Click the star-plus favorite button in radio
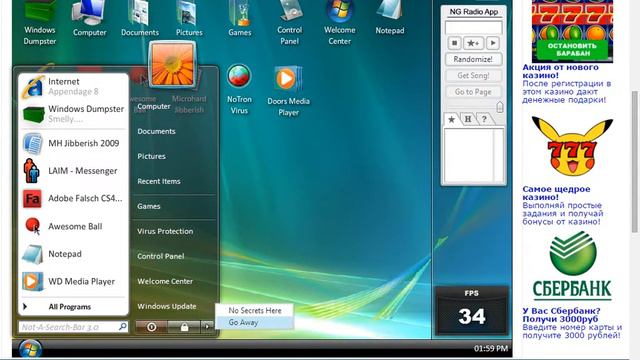Screen dimensions: 640x360 pos(473,43)
